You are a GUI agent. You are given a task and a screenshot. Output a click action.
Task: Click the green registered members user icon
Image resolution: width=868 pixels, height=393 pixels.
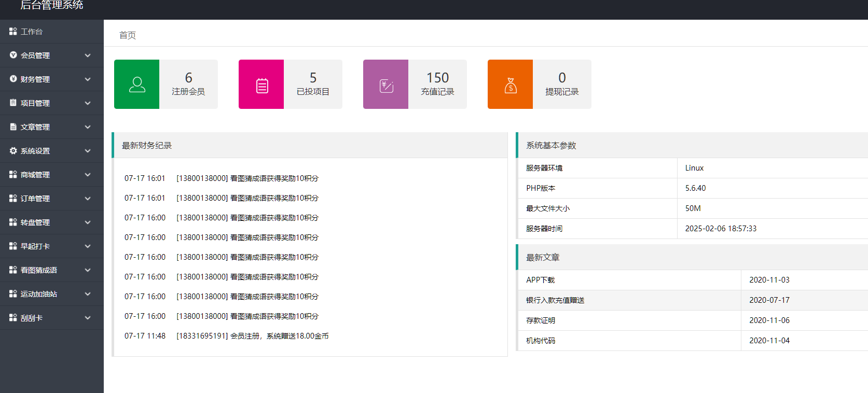(137, 85)
